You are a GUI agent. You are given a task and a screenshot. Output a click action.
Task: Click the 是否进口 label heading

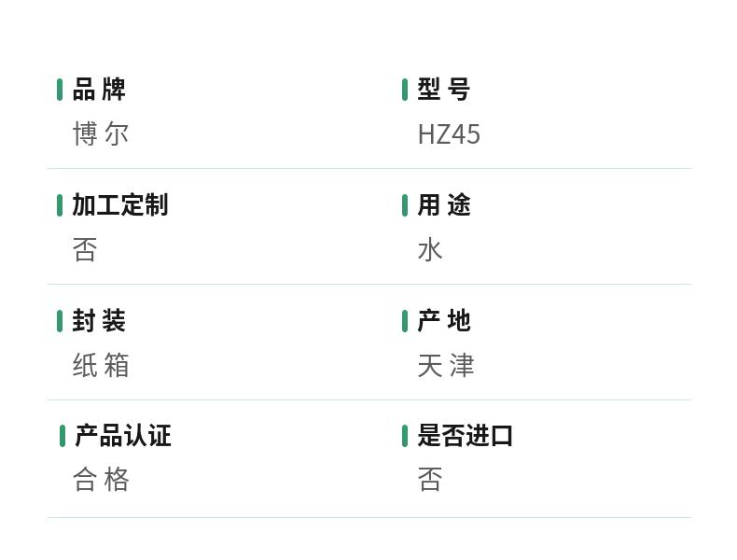tap(466, 435)
